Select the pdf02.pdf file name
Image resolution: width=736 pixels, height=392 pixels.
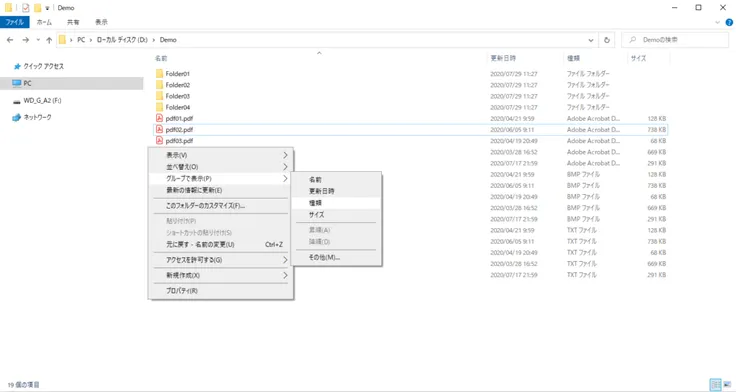point(179,130)
